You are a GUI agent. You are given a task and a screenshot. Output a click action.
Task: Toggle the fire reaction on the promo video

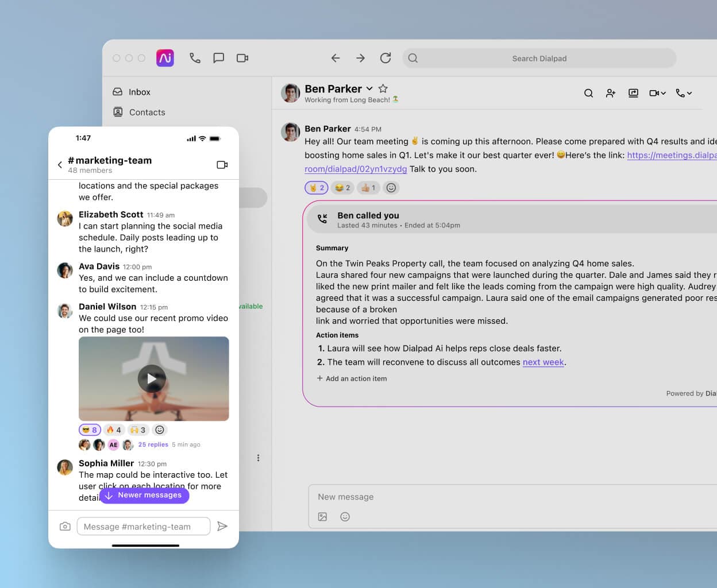114,430
